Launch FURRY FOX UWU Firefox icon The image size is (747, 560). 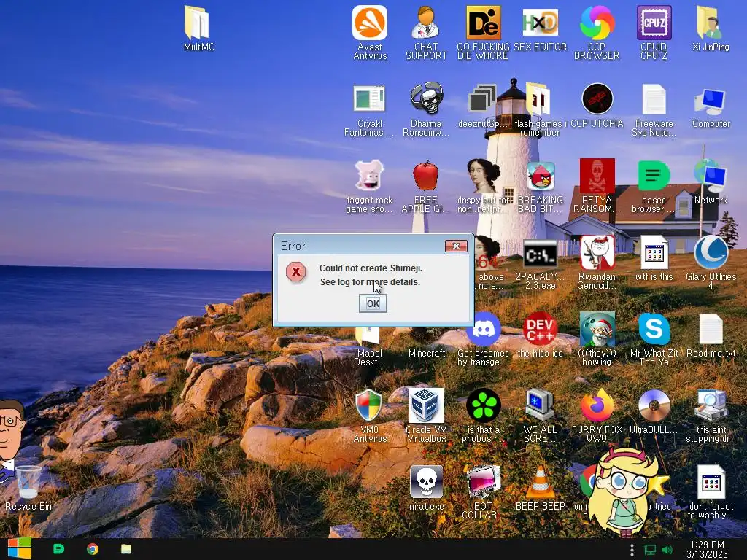click(597, 415)
